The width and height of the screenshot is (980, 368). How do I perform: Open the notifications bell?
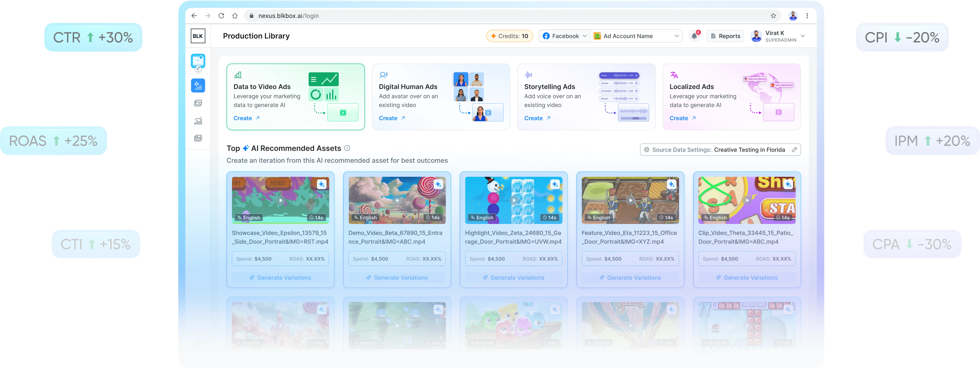[x=694, y=36]
